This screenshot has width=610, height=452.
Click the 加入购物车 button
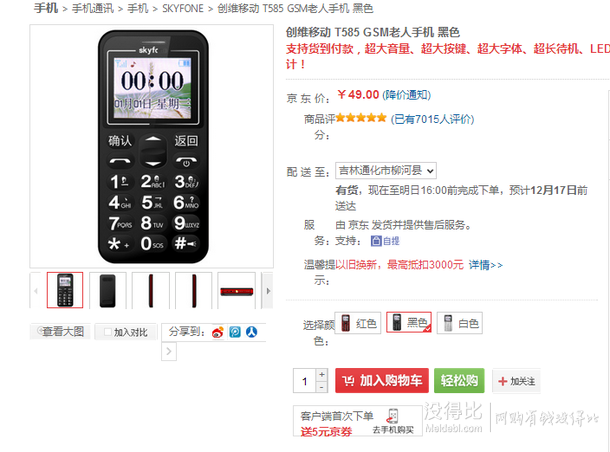[x=382, y=380]
